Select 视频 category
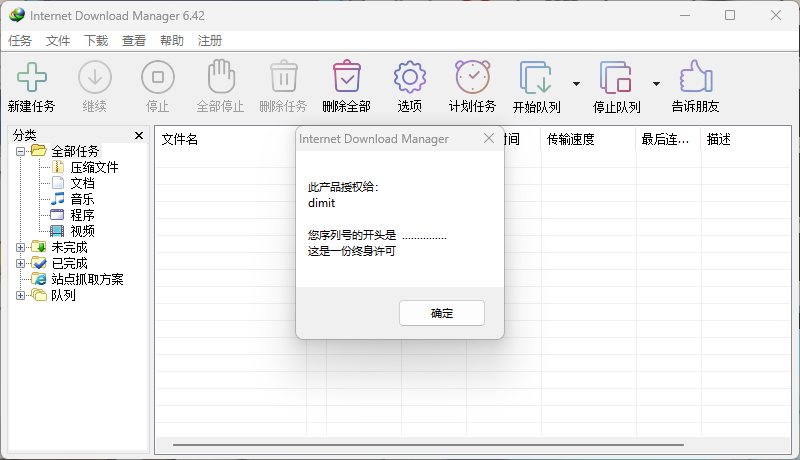 (82, 231)
